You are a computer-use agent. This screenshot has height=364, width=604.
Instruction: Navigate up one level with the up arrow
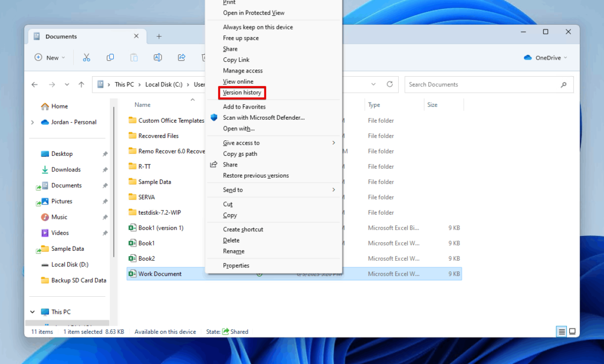[x=81, y=84]
